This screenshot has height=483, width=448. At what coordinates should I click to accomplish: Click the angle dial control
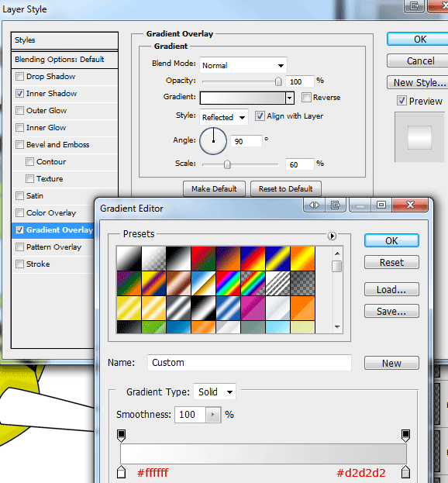pos(213,141)
